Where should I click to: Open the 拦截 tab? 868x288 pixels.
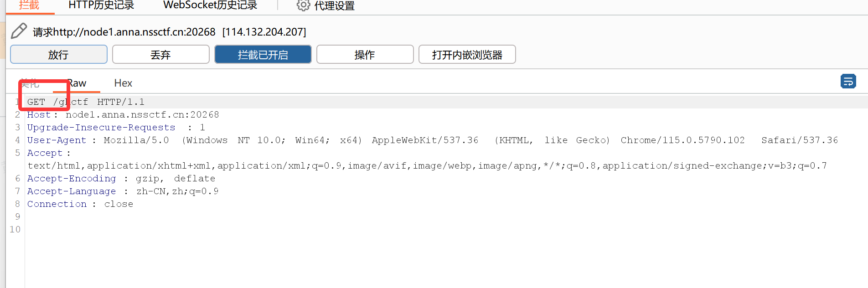pyautogui.click(x=29, y=5)
